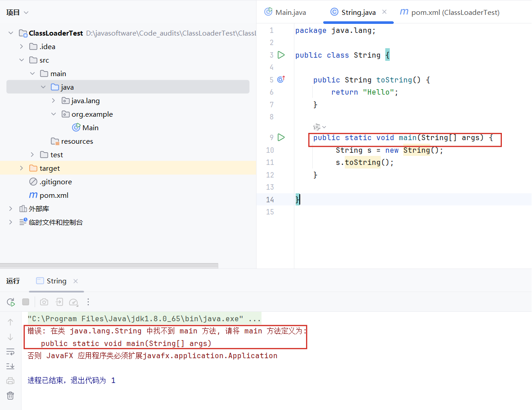Click the profiler gauge icon in run toolbar

74,302
